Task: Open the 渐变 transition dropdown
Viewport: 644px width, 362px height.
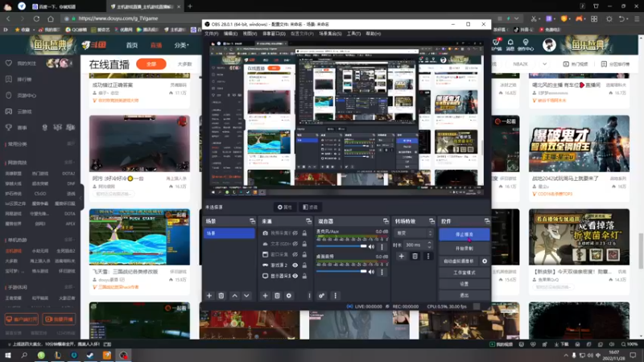Action: coord(414,233)
